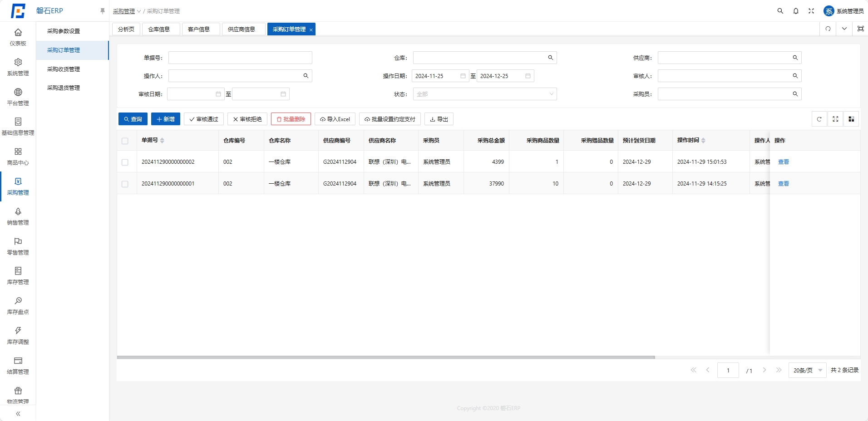868x421 pixels.
Task: Click the horizontal scrollbar of the table
Action: [386, 357]
